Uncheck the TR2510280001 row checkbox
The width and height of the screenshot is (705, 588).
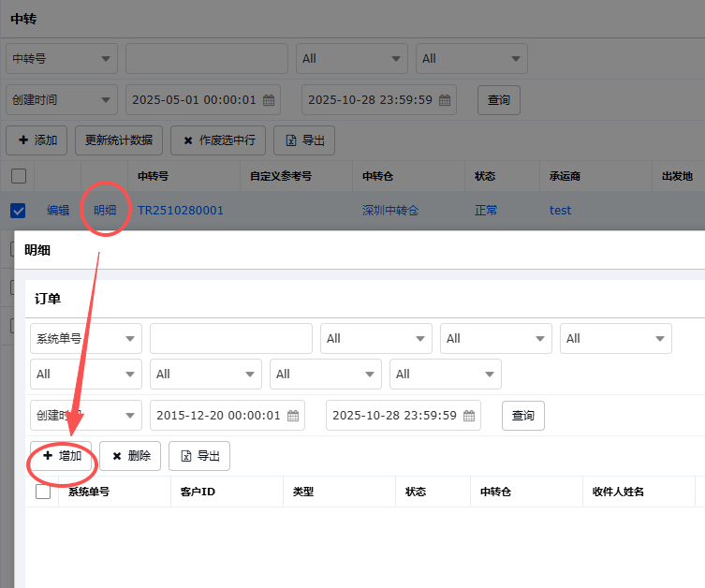click(x=18, y=211)
